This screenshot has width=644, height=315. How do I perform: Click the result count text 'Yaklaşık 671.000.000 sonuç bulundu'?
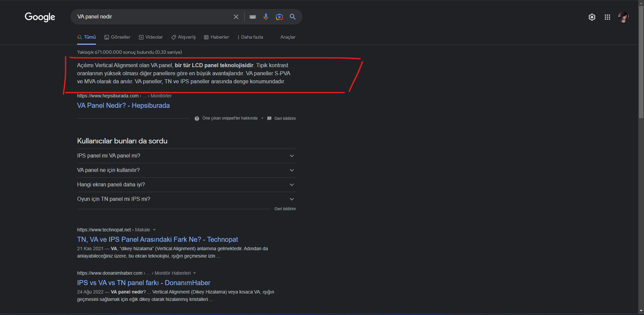pos(129,52)
